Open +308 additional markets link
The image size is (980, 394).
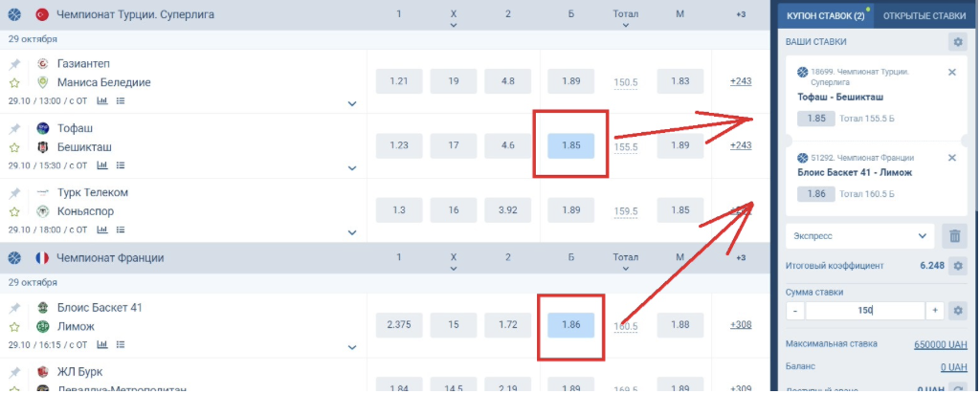[x=741, y=325]
